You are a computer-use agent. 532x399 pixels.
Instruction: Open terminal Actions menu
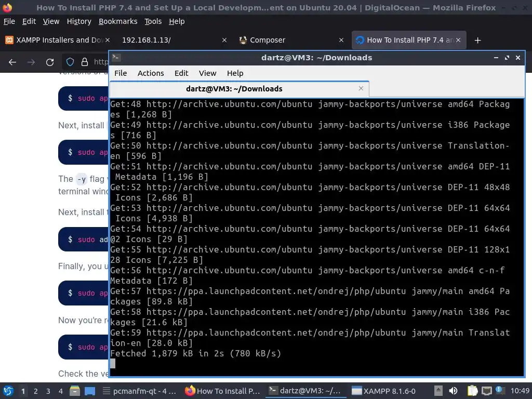point(151,73)
